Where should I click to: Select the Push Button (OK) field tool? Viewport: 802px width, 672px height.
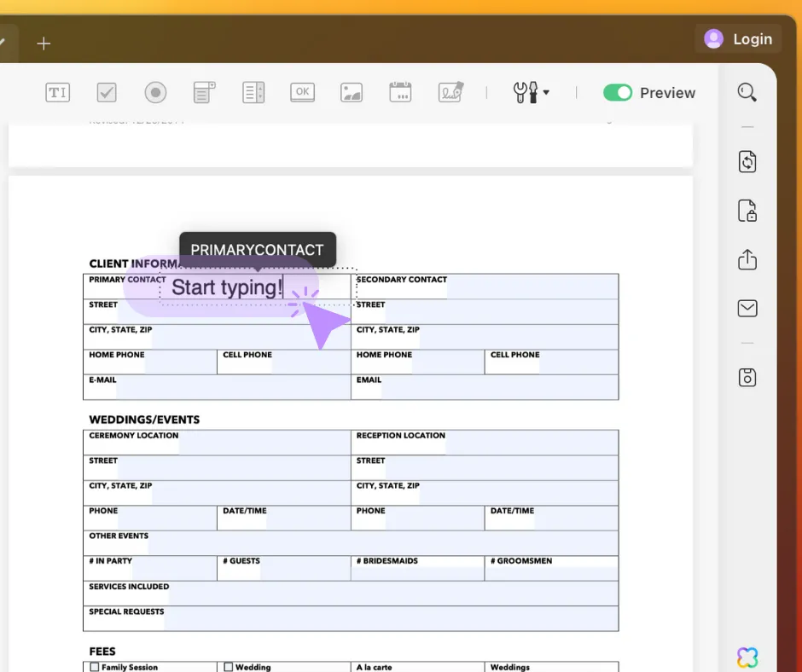[x=302, y=92]
